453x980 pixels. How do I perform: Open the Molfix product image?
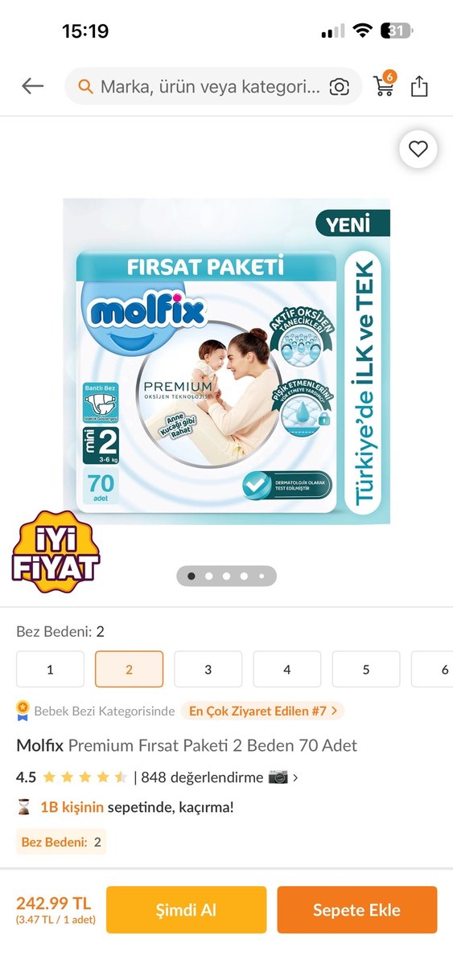[227, 361]
